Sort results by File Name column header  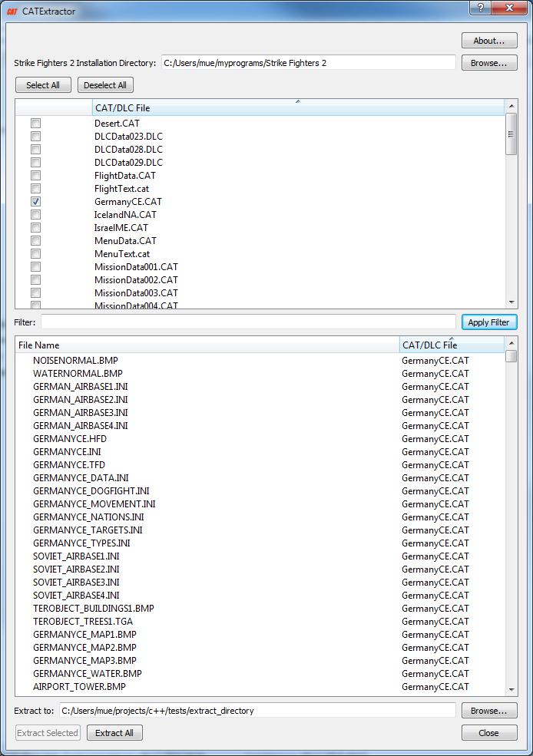[x=207, y=345]
